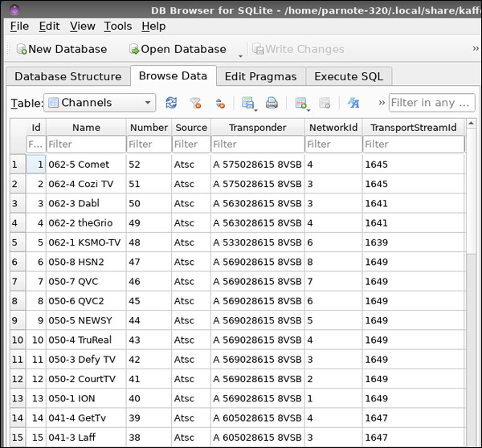Switch to the Database Structure tab

(x=68, y=76)
